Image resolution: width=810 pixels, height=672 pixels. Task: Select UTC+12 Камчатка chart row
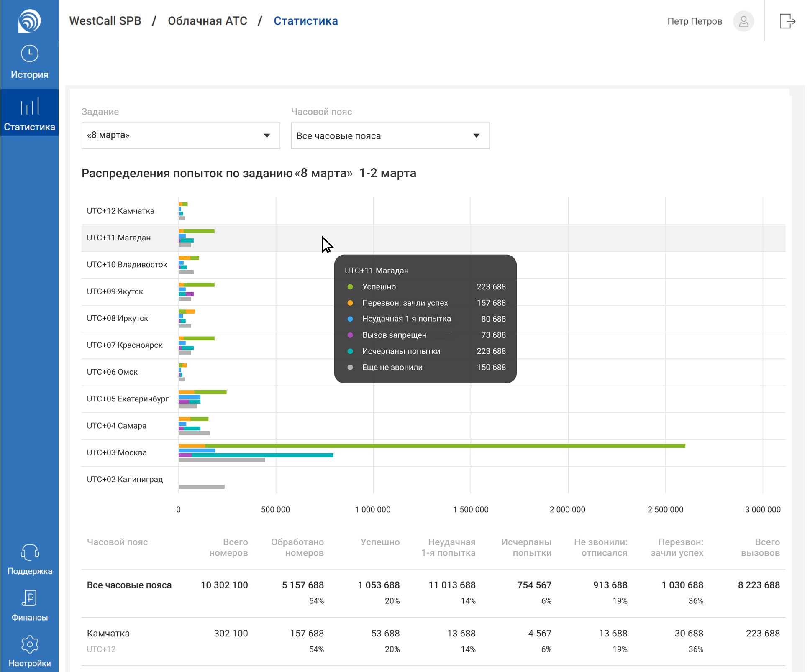pyautogui.click(x=433, y=211)
